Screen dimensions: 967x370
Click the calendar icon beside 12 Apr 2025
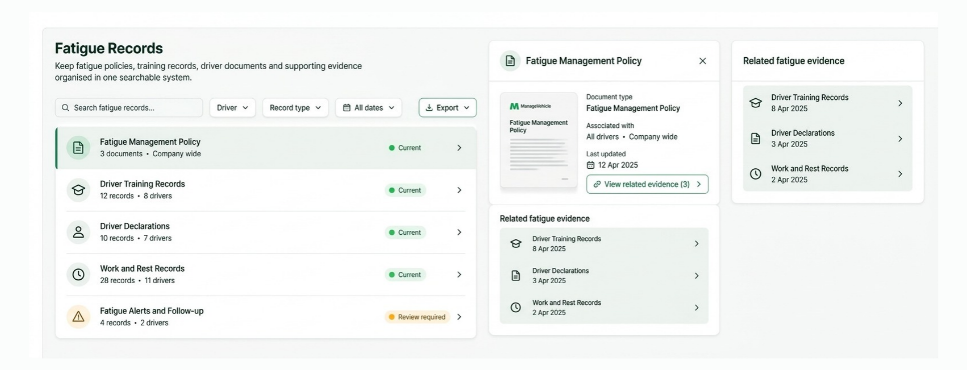(590, 165)
